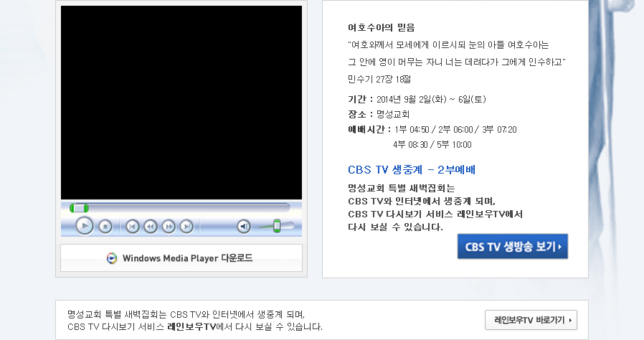
Task: Mute the player sound with speaker icon
Action: coord(244,227)
